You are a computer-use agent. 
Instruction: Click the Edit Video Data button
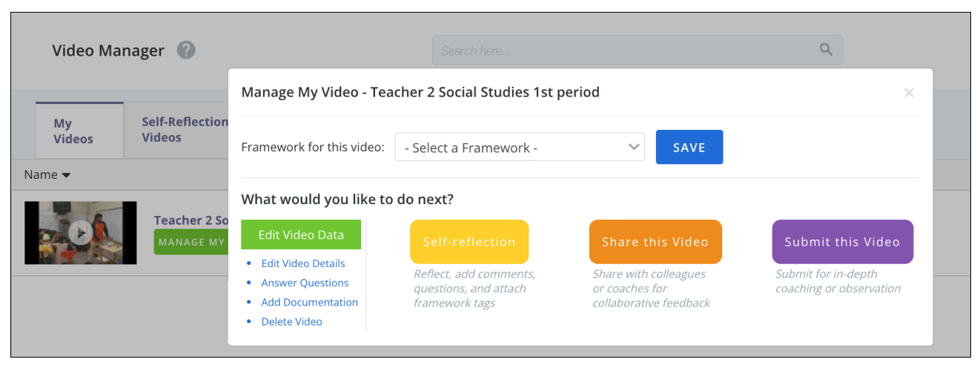pyautogui.click(x=301, y=234)
